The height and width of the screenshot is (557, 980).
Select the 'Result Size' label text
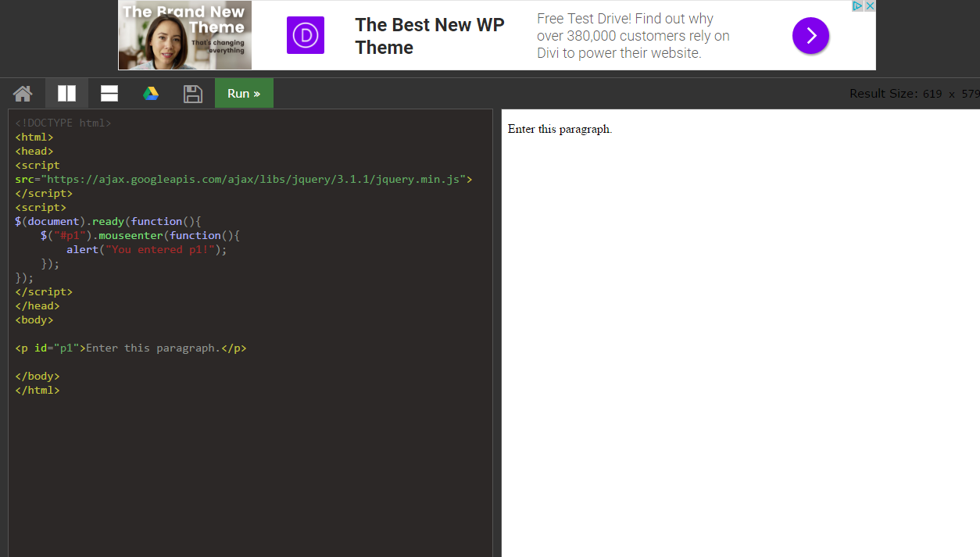(x=884, y=94)
